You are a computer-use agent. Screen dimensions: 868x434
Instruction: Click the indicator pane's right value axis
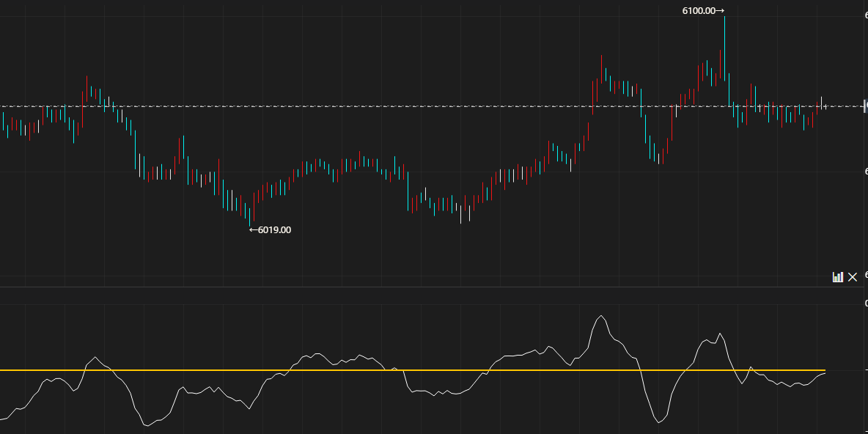864,367
